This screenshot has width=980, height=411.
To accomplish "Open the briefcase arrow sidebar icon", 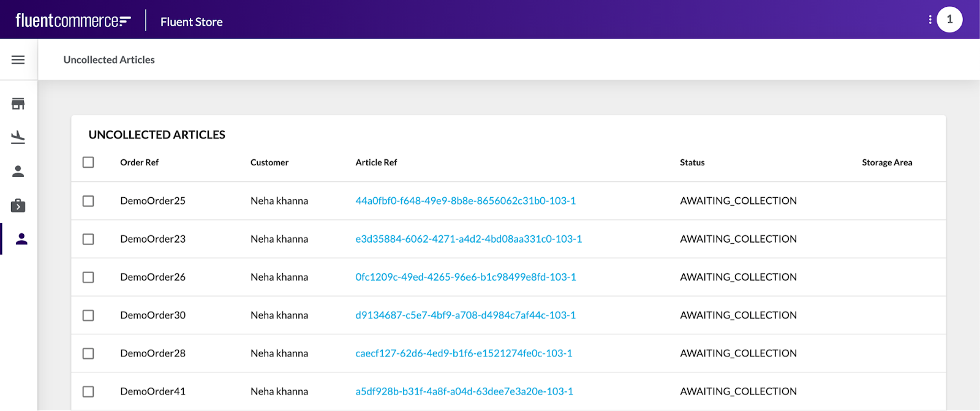I will click(x=18, y=205).
